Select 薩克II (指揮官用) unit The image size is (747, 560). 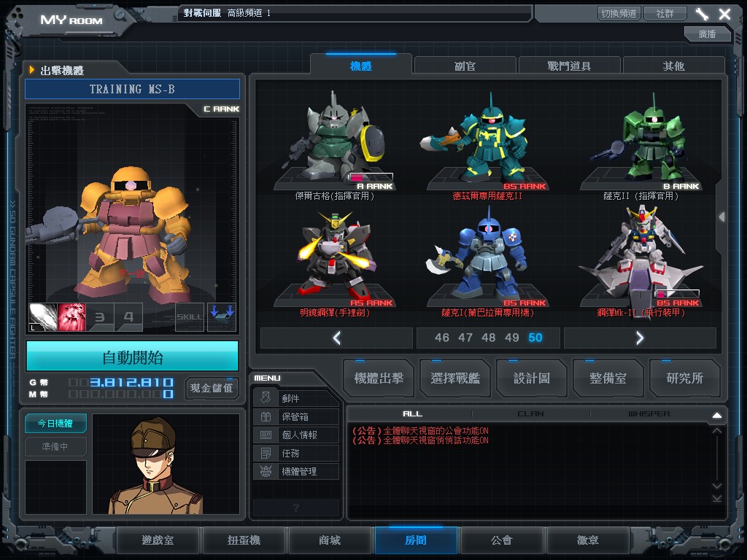click(x=640, y=144)
